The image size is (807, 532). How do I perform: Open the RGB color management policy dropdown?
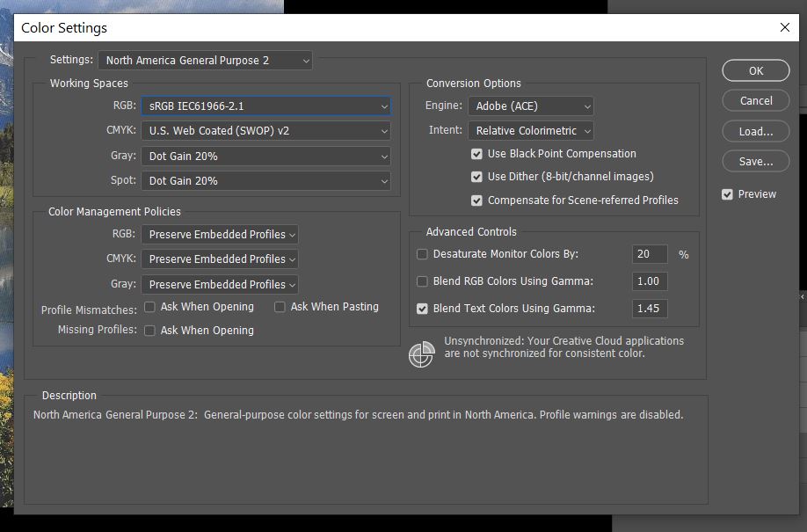point(219,235)
